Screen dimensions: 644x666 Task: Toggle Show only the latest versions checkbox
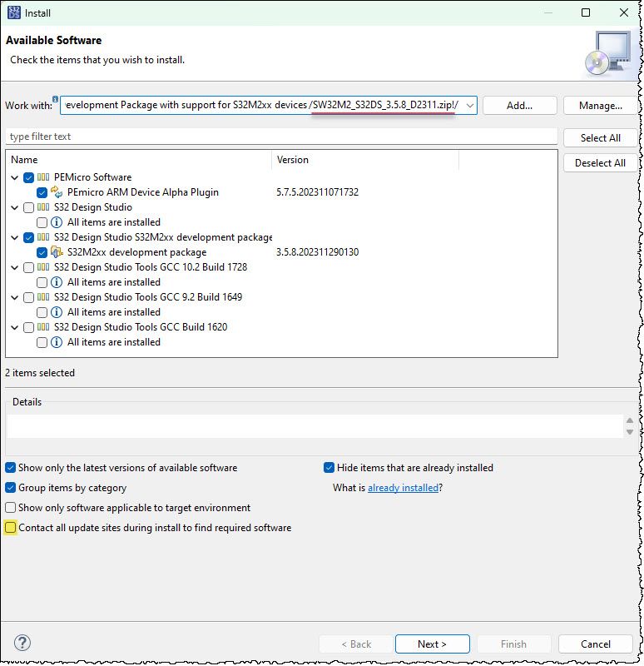pyautogui.click(x=11, y=468)
